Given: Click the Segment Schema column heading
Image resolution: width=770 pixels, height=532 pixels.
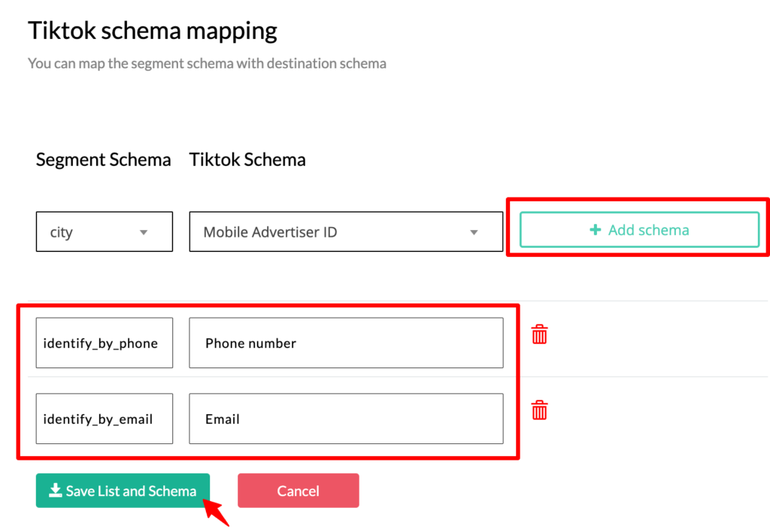Looking at the screenshot, I should [x=103, y=159].
